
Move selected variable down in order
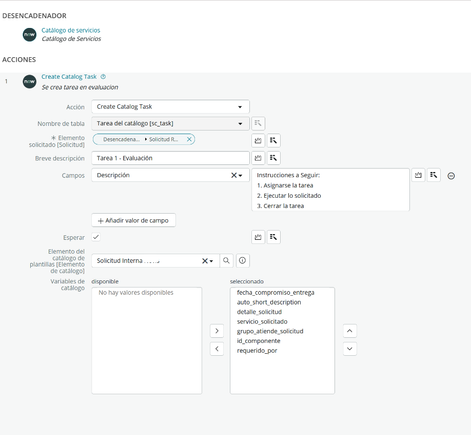(350, 349)
